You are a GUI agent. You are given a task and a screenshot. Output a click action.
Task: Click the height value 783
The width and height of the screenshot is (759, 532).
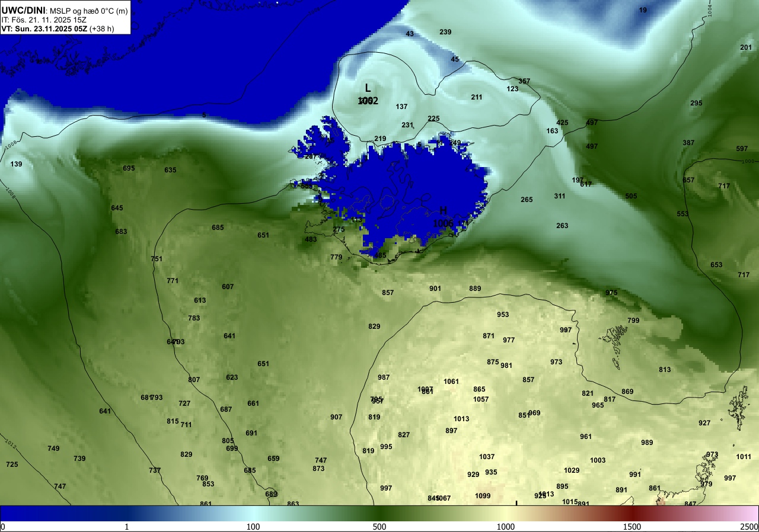tap(194, 318)
